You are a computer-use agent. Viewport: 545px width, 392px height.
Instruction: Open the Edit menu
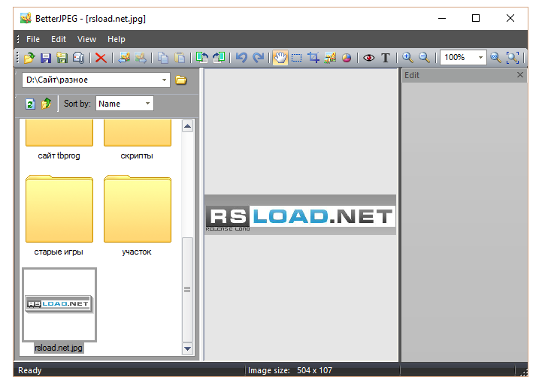tap(59, 39)
